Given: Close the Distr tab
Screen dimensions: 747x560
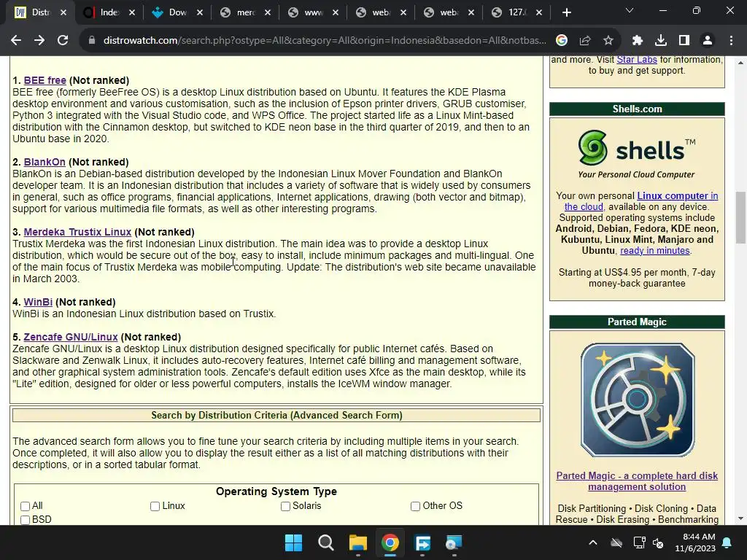Looking at the screenshot, I should (63, 13).
